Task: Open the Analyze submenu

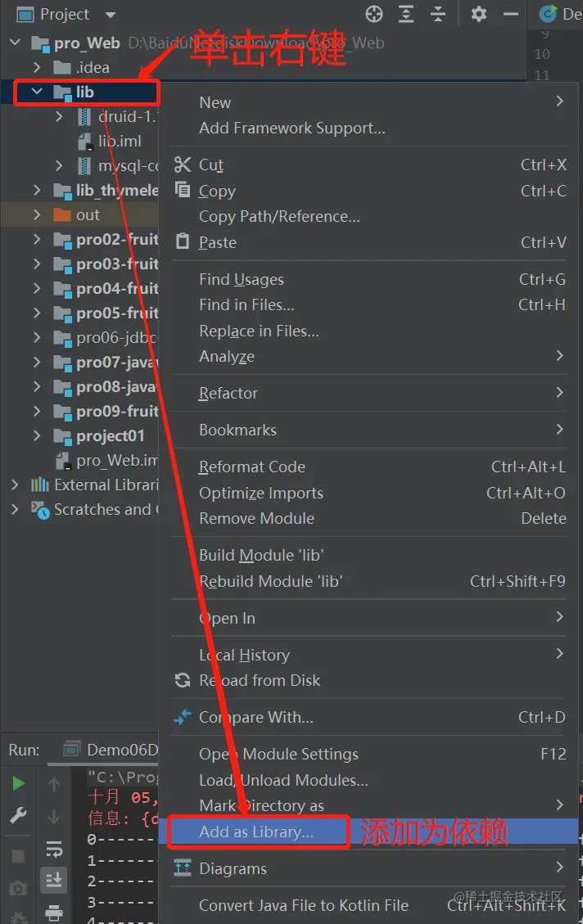Action: coord(368,356)
